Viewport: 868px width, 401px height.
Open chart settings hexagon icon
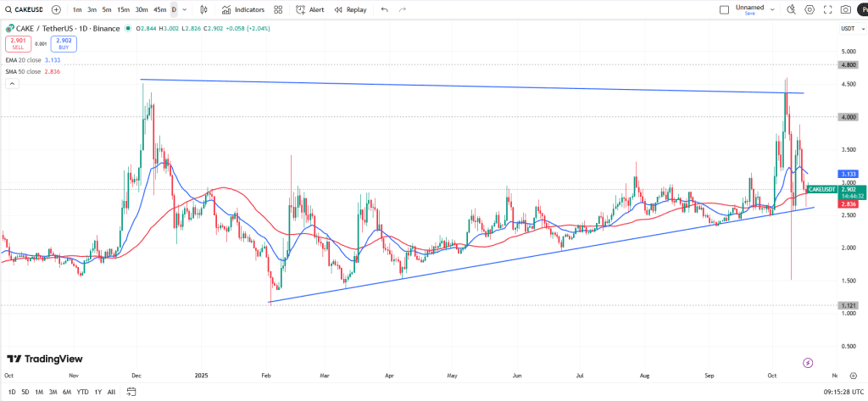click(810, 9)
